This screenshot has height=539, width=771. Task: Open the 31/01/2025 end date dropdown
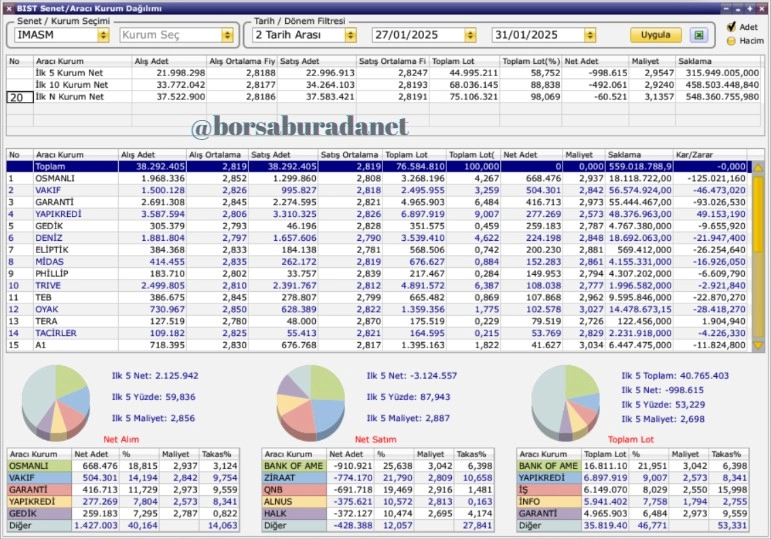tap(590, 35)
